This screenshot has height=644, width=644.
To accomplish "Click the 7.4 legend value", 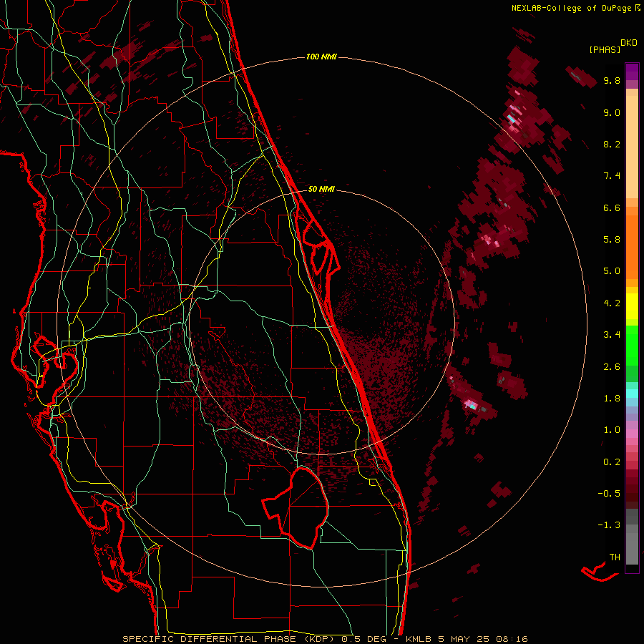I will tap(612, 176).
